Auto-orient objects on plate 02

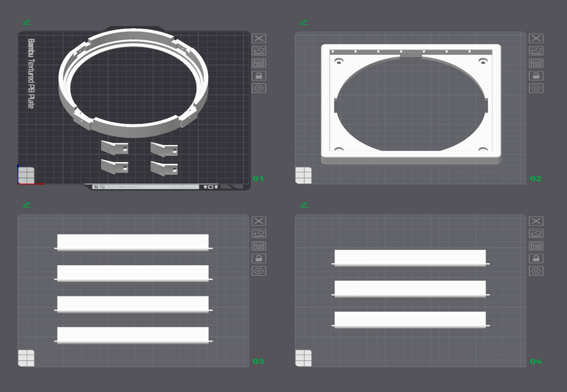[x=536, y=50]
